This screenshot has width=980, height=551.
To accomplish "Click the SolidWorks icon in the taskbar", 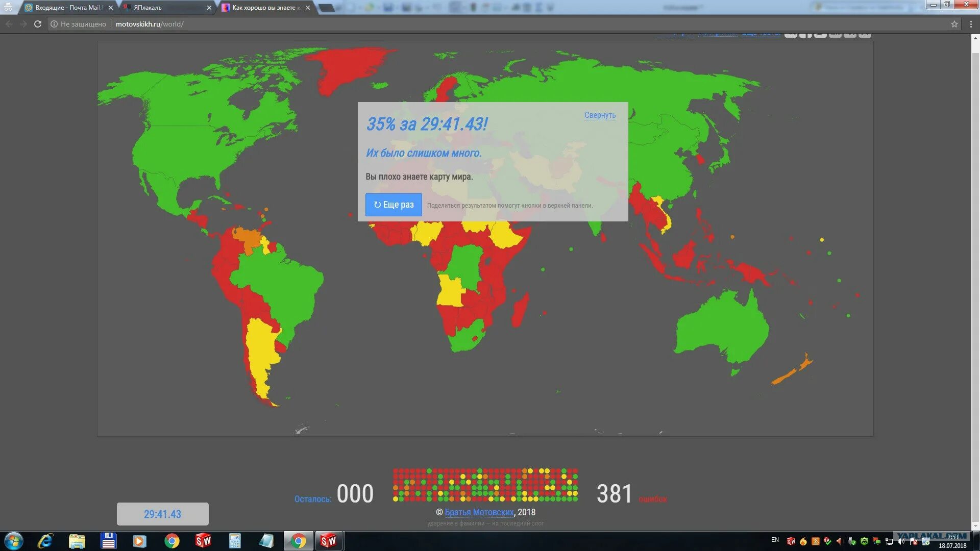I will (x=203, y=541).
